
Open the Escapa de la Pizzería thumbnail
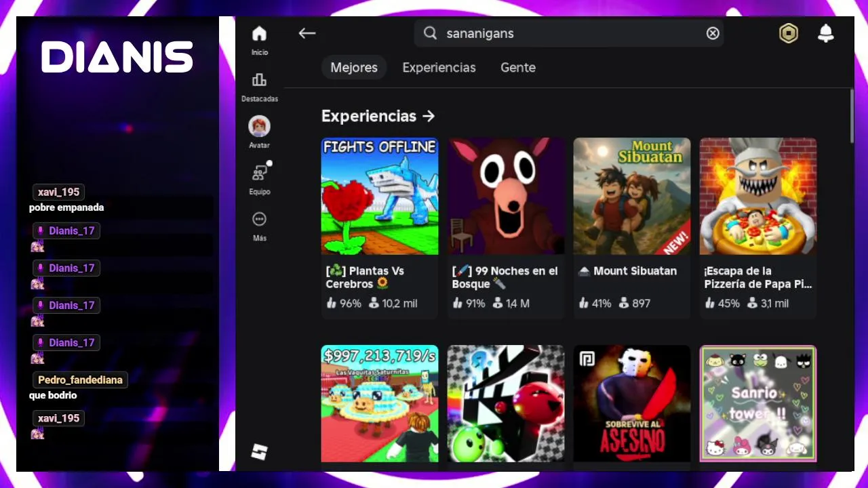pos(758,197)
